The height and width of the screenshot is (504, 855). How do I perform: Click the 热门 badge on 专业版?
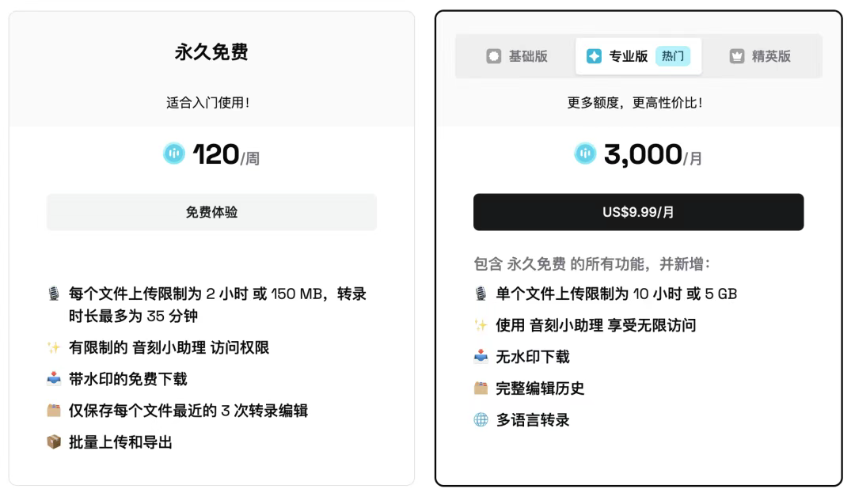click(x=673, y=56)
